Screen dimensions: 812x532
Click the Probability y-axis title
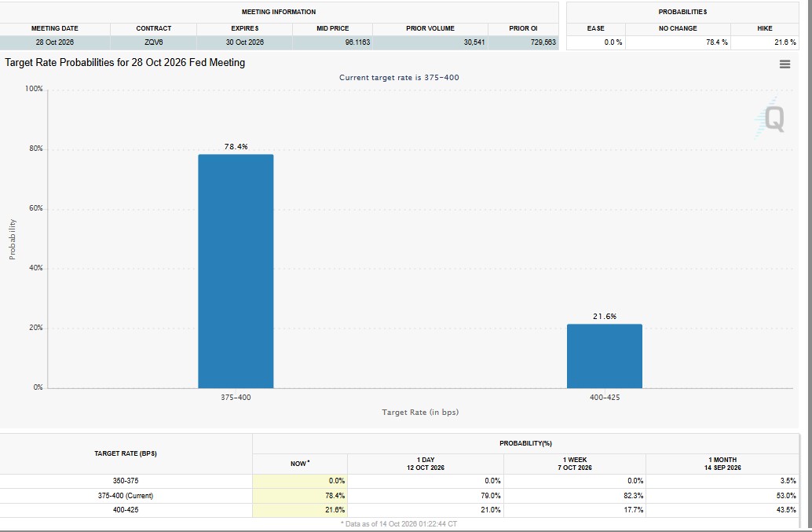(x=13, y=240)
